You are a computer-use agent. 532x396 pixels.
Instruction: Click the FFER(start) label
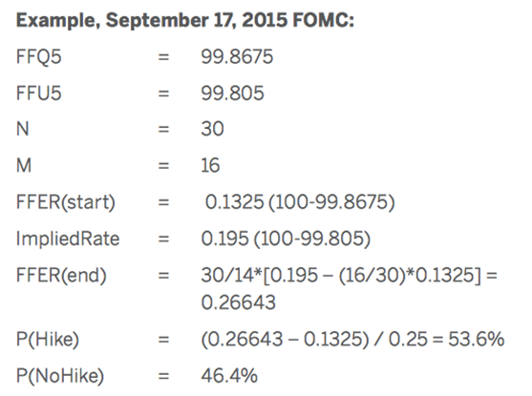pyautogui.click(x=66, y=202)
